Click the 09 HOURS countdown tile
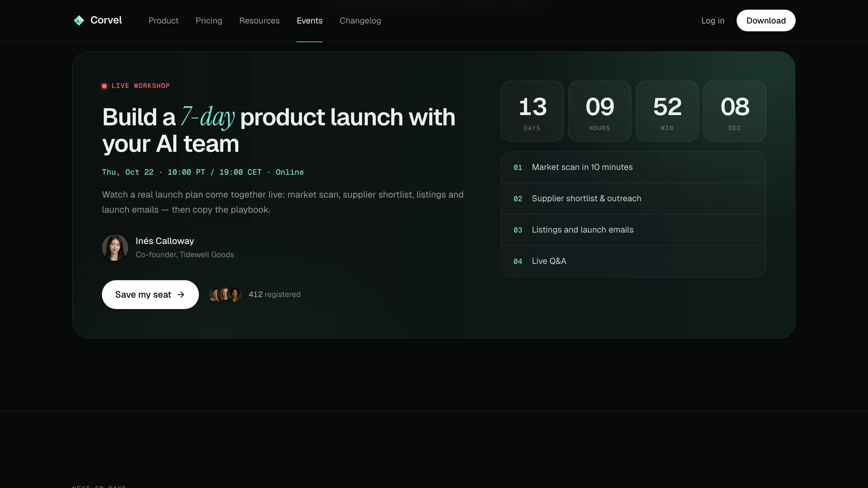Viewport: 868px width, 488px height. (599, 111)
